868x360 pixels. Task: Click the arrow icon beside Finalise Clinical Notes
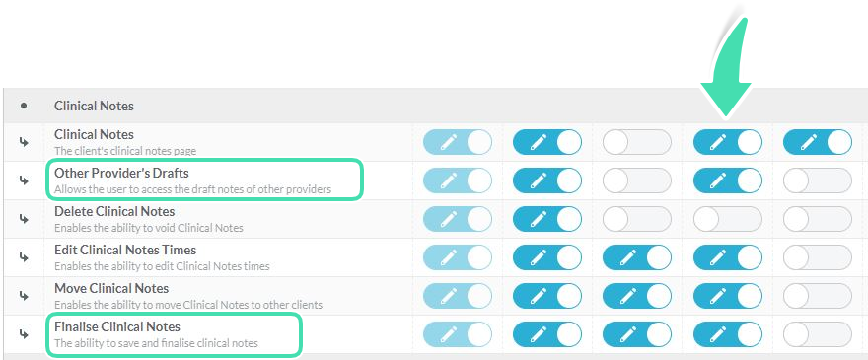24,334
